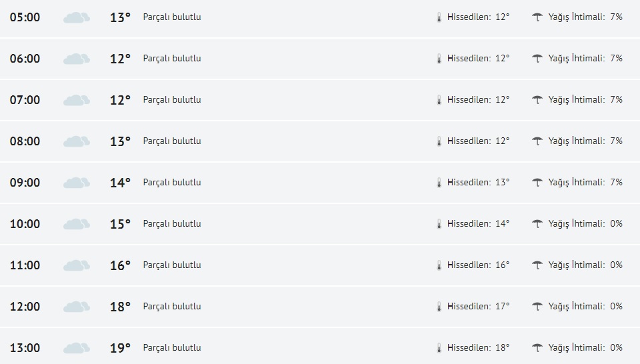Click the thermometer icon in the 06:00 row

coord(439,59)
